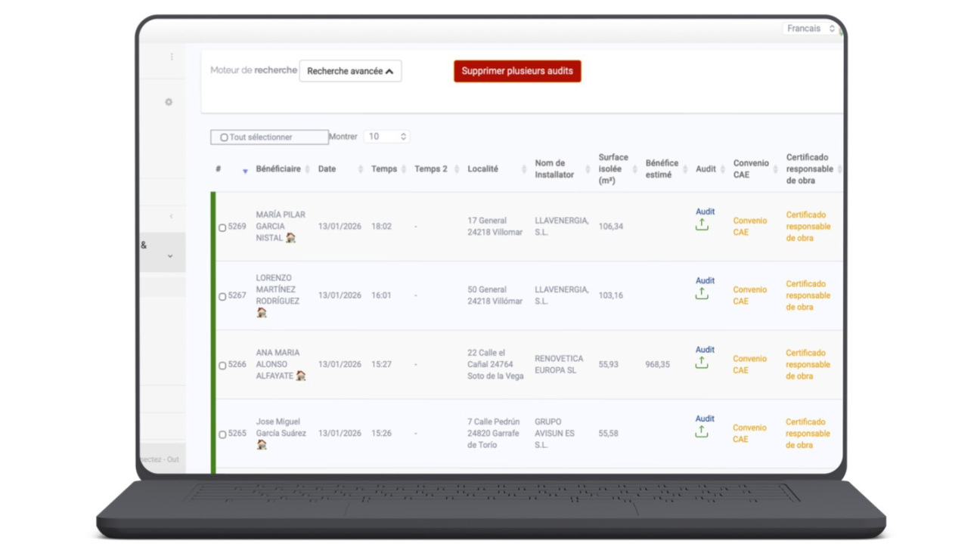Click the house icon beside MARÍA PILAR GARCIA NISTAL

[x=291, y=238]
